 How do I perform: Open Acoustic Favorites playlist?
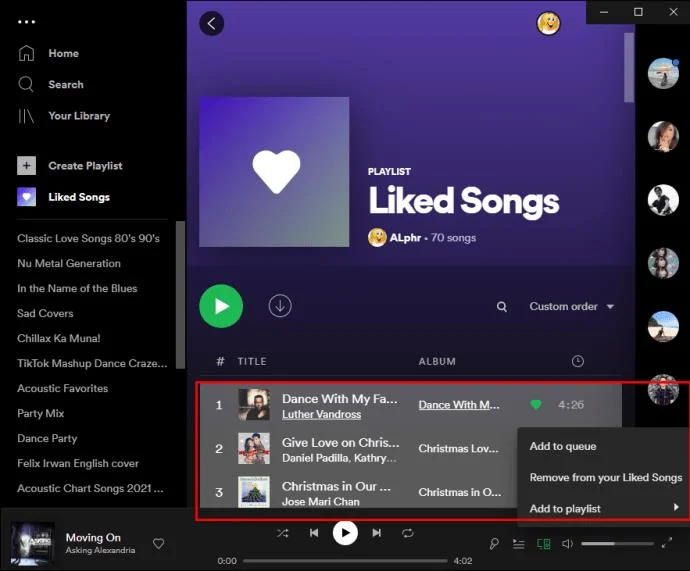tap(63, 388)
